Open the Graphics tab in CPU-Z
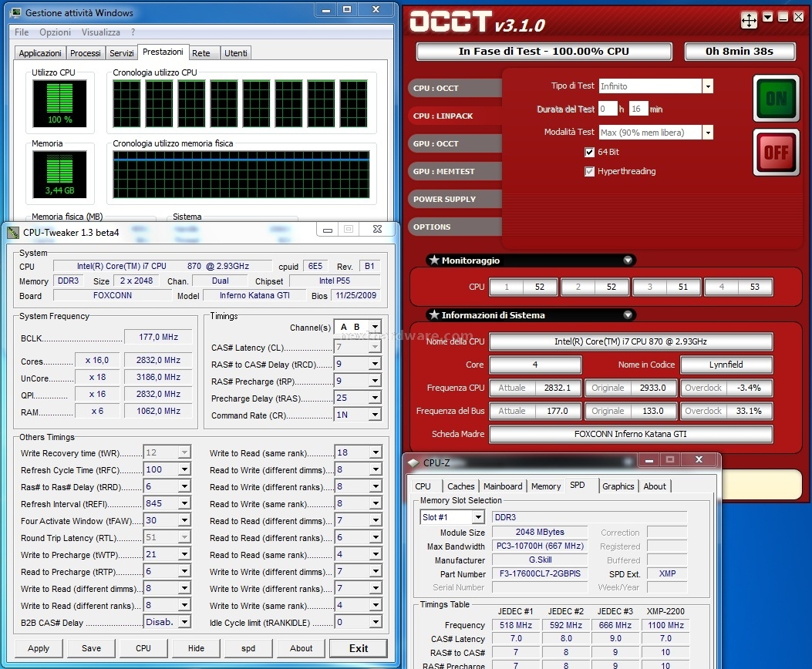The image size is (812, 669). click(618, 486)
